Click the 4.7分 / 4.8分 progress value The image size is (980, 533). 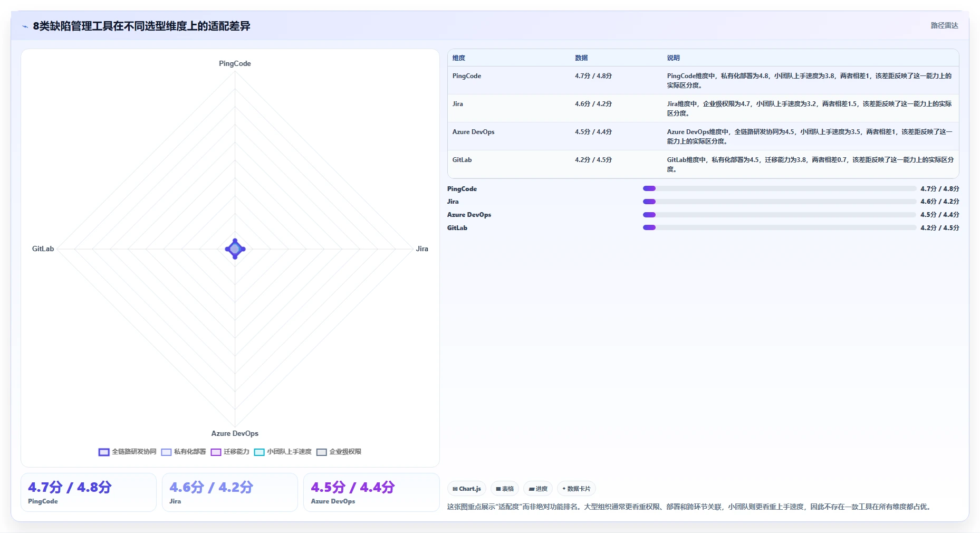[940, 189]
